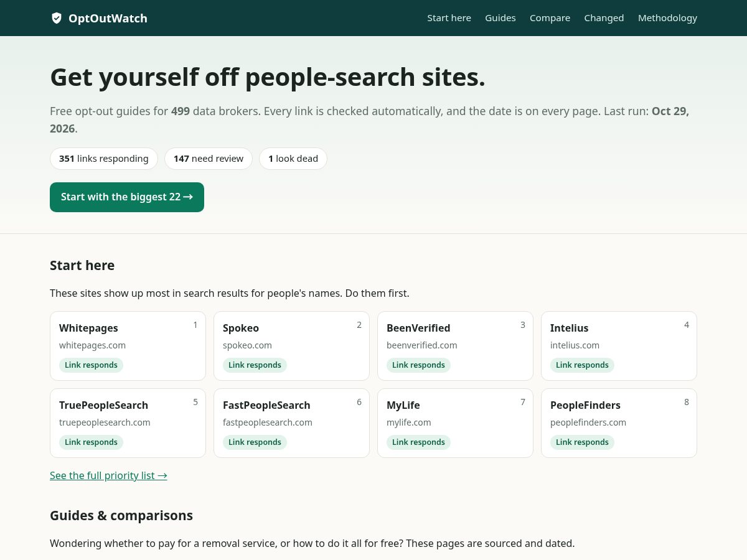Click the rank number 8 on PeopleFinders card

pyautogui.click(x=687, y=402)
